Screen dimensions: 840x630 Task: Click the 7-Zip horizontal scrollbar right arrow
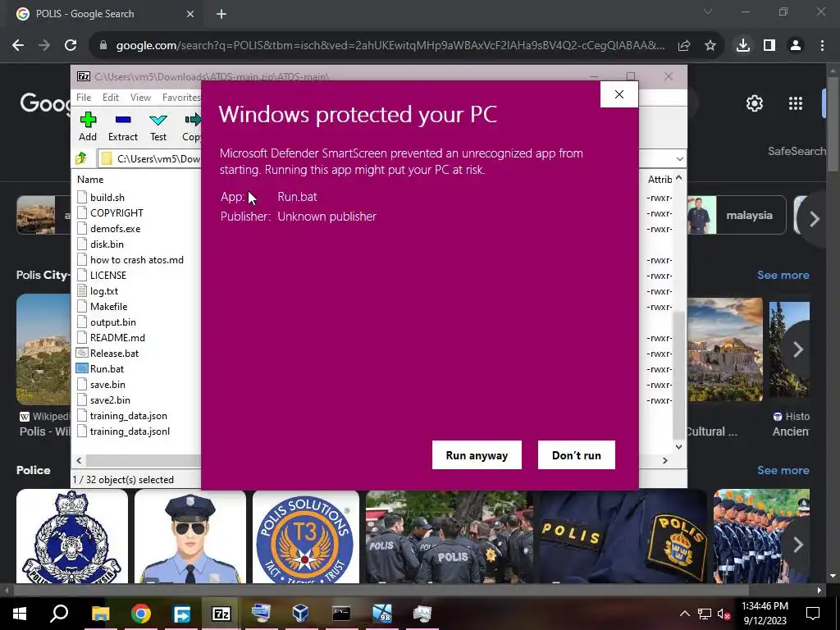[664, 461]
